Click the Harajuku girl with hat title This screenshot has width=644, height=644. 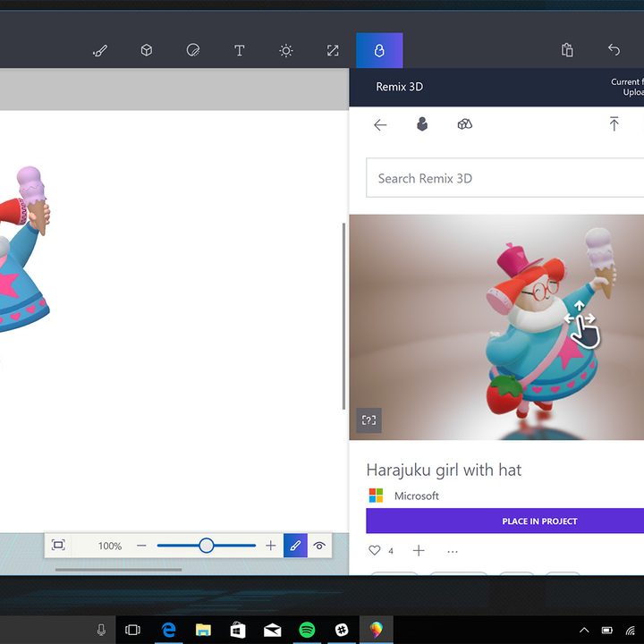click(x=444, y=470)
